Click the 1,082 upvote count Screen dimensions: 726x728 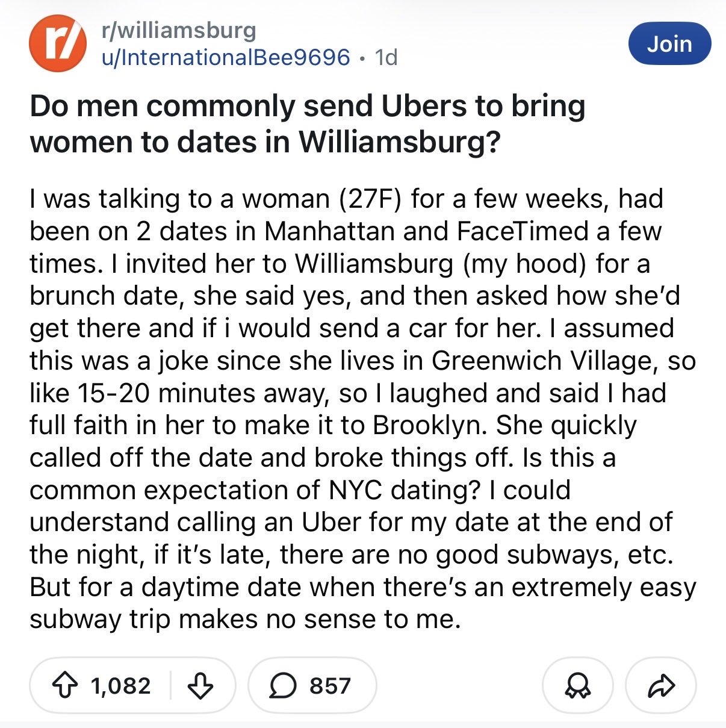(x=120, y=685)
